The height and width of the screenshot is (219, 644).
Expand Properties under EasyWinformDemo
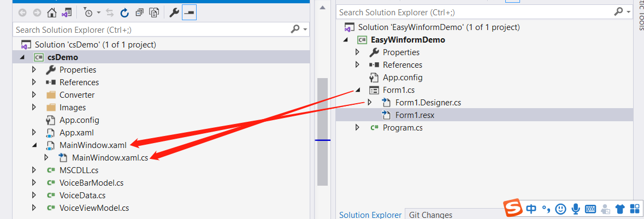tap(357, 52)
